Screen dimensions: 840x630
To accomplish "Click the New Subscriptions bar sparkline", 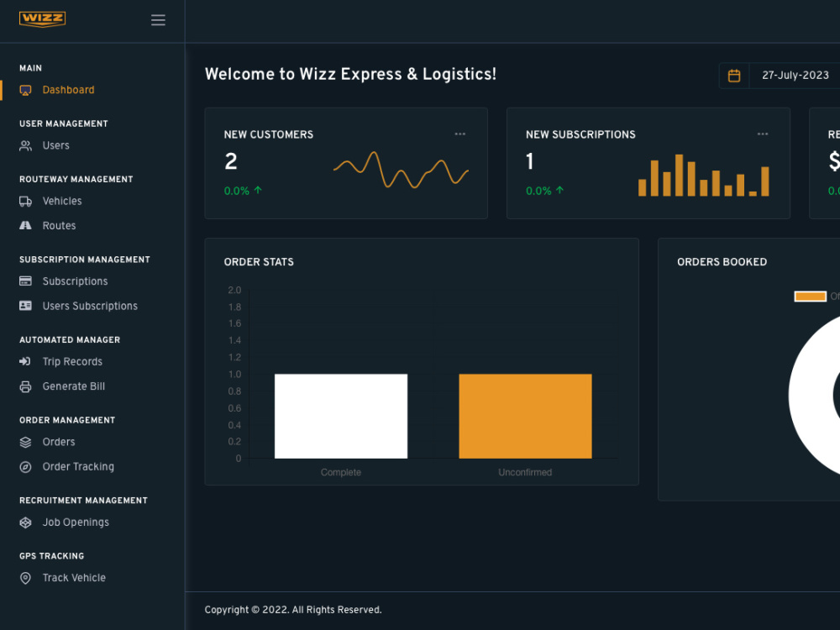I will (x=703, y=176).
